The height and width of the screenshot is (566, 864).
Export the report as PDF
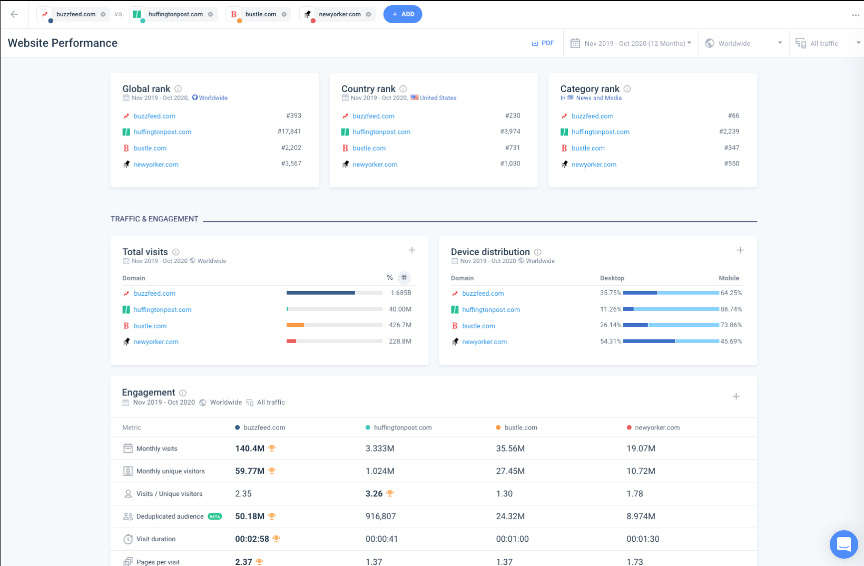[x=543, y=43]
